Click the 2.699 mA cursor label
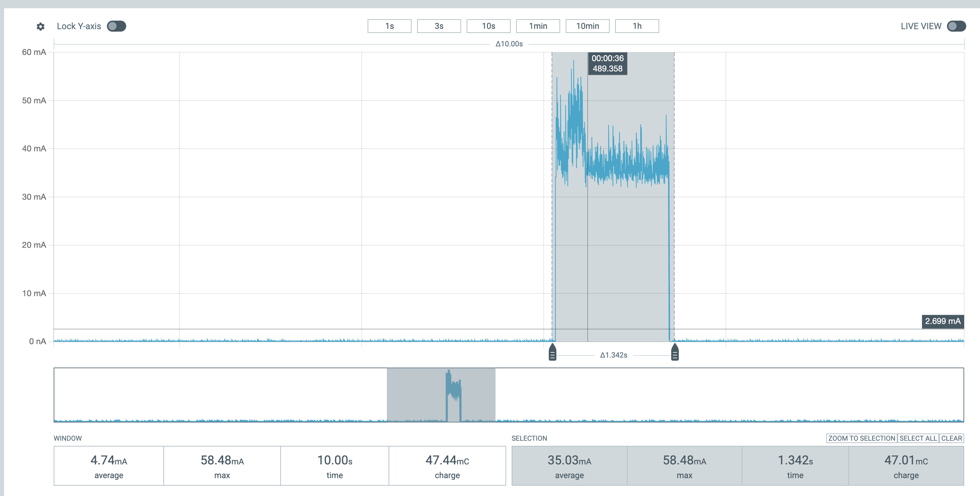 [943, 321]
